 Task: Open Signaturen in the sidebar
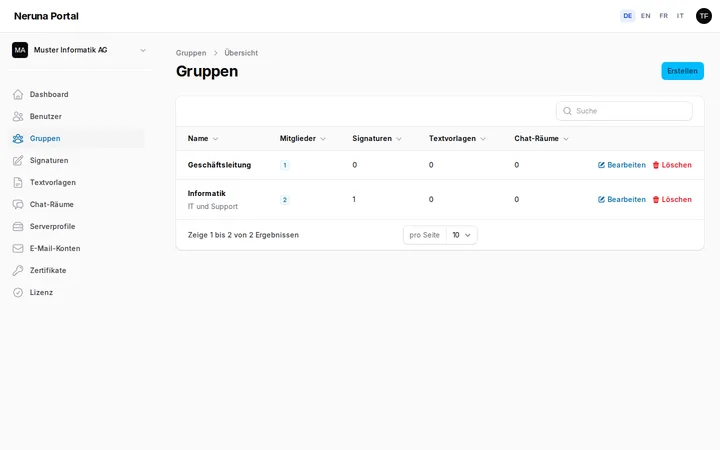click(x=77, y=161)
